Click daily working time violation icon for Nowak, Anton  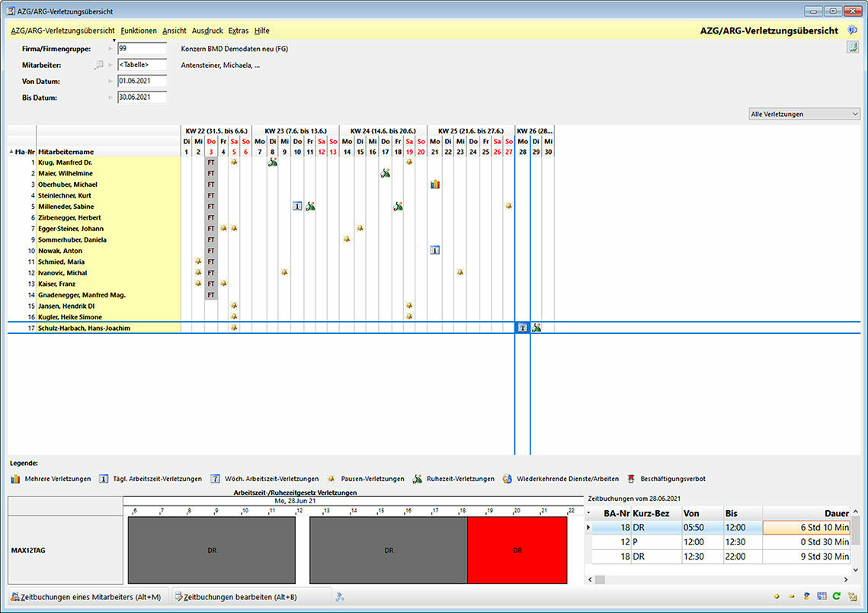(435, 250)
